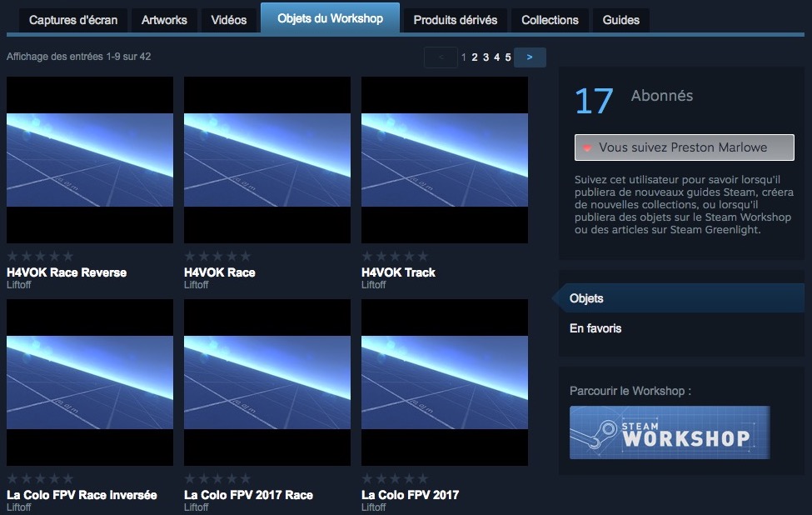Click star rating above La Colo FPV 2017 title
Viewport: 812px width, 515px height.
coord(395,478)
